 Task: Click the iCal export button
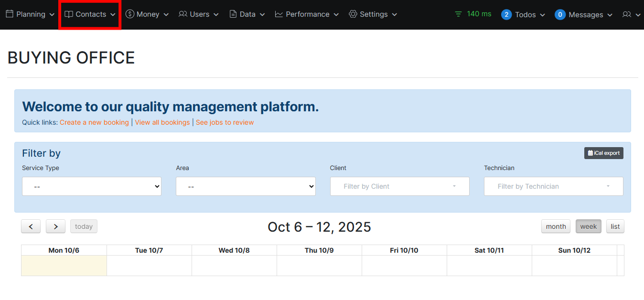pos(603,153)
